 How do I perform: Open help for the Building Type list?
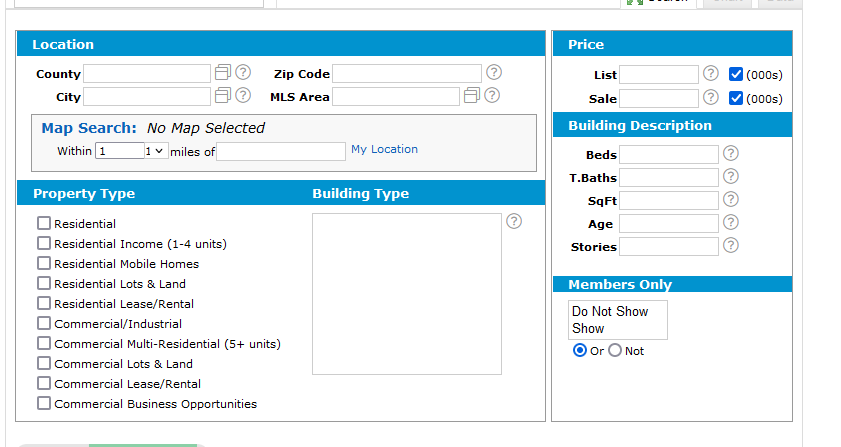(514, 221)
